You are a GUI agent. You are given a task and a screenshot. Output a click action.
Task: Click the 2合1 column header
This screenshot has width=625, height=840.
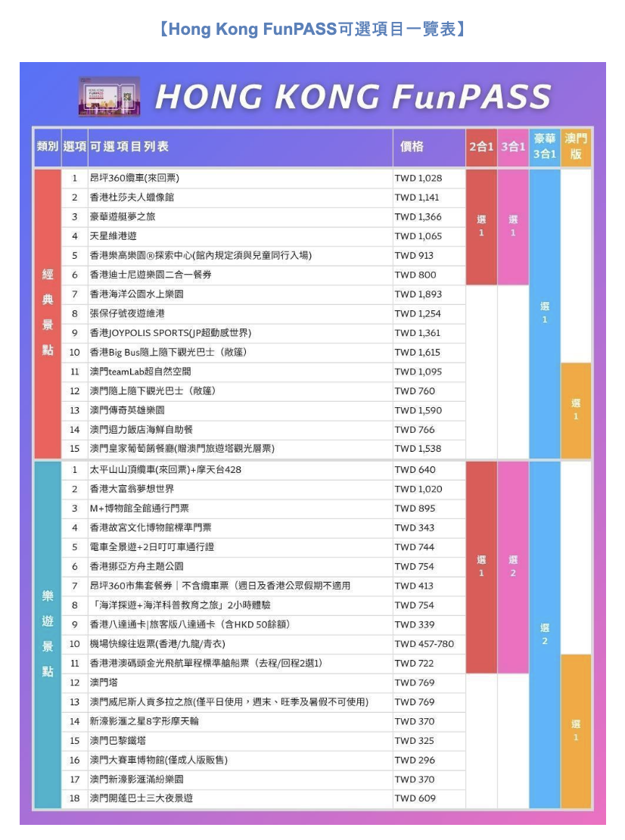click(x=481, y=147)
